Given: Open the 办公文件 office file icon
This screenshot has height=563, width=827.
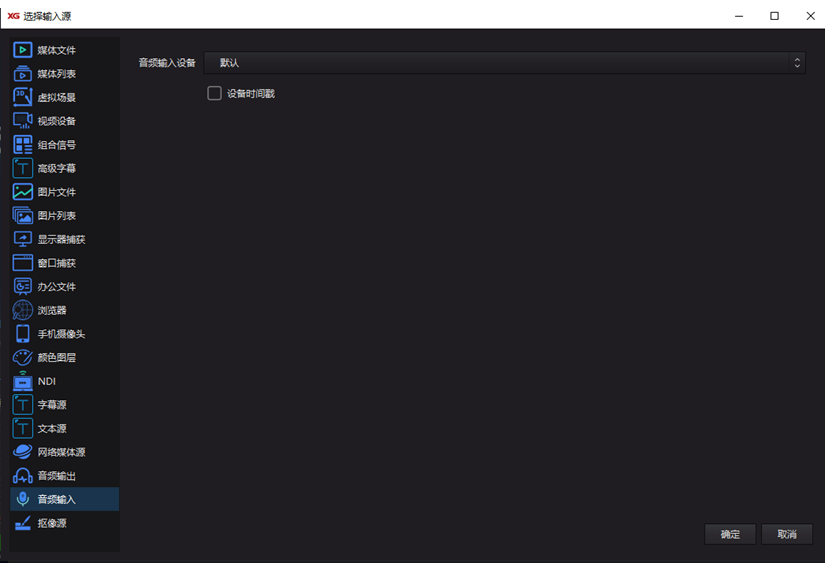Looking at the screenshot, I should (22, 287).
